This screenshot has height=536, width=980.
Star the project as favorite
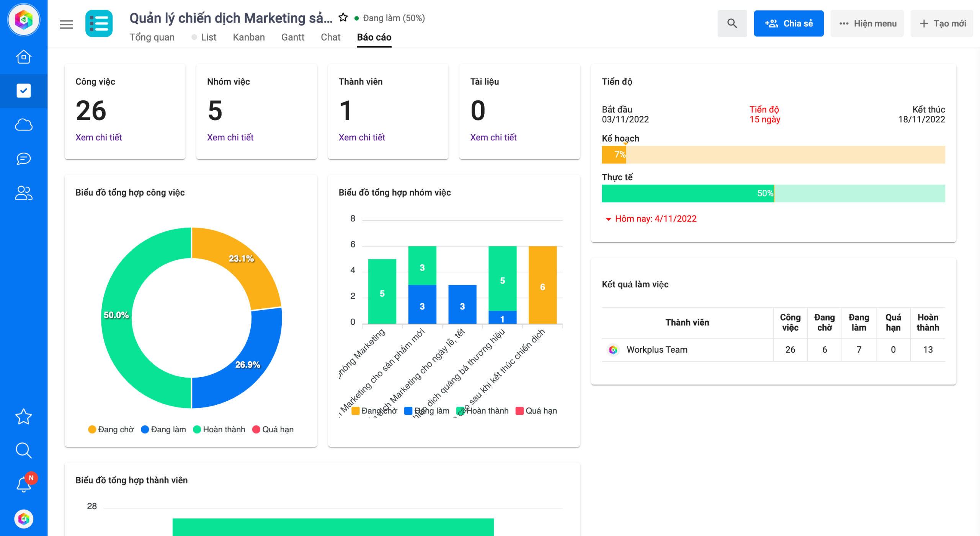(343, 18)
